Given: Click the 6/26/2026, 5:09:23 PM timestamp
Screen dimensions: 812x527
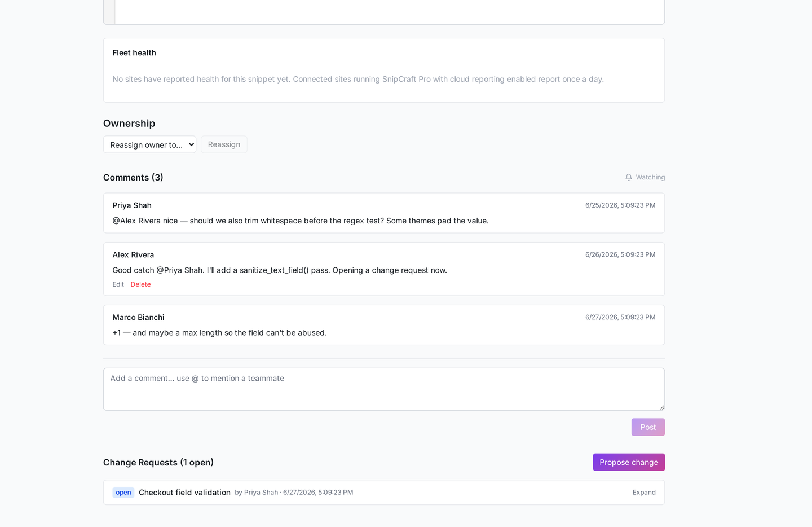Looking at the screenshot, I should point(620,255).
